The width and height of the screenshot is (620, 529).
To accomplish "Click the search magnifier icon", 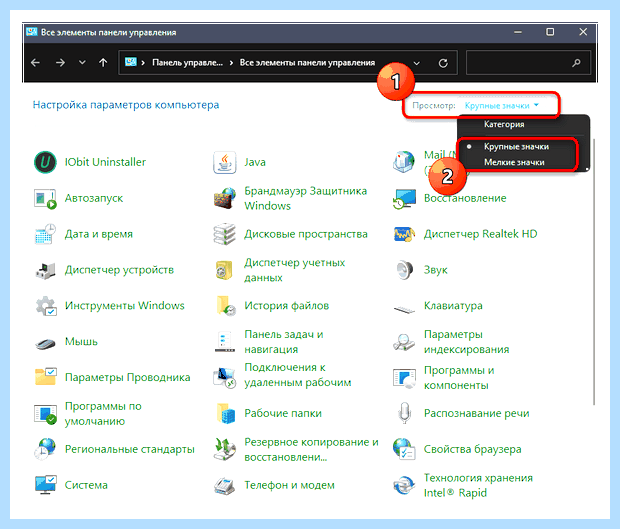I will click(x=576, y=62).
